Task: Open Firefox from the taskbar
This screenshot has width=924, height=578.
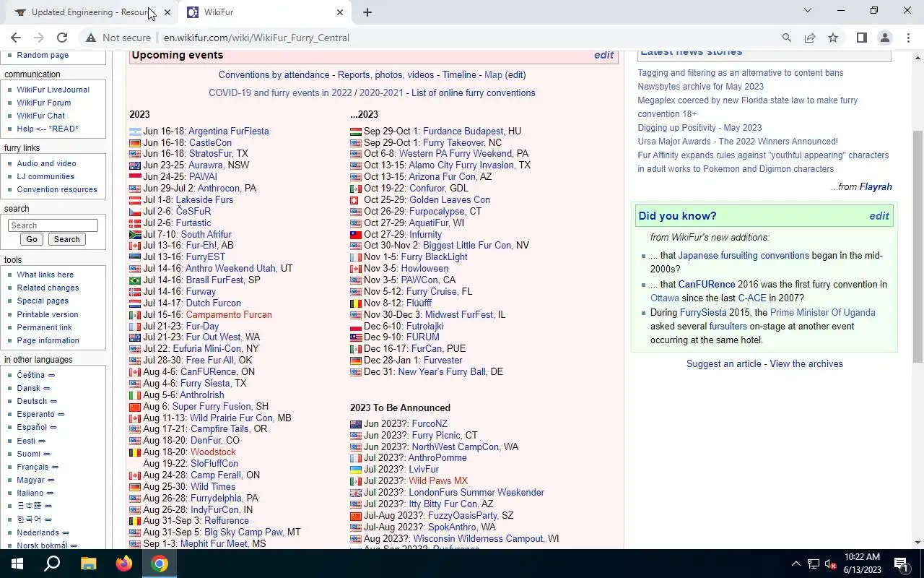Action: point(123,564)
